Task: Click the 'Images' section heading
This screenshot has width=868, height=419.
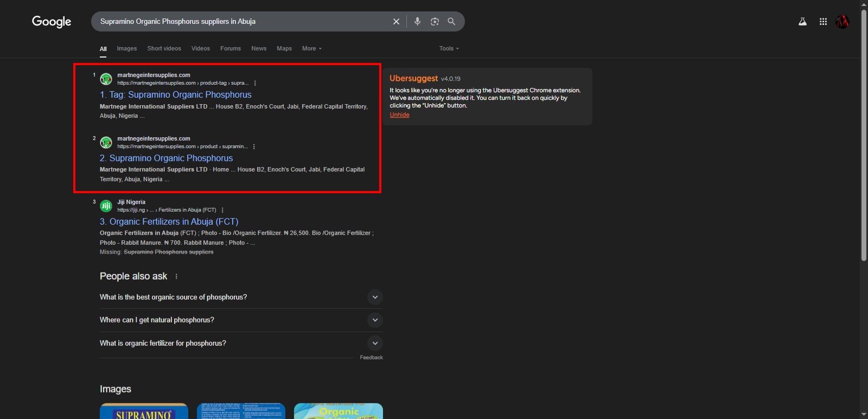Action: (116, 389)
